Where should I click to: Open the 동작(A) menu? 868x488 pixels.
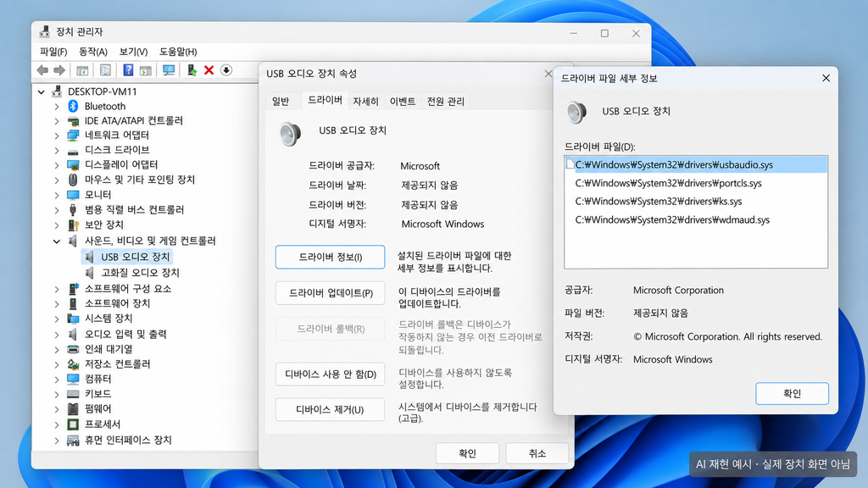pos(93,52)
